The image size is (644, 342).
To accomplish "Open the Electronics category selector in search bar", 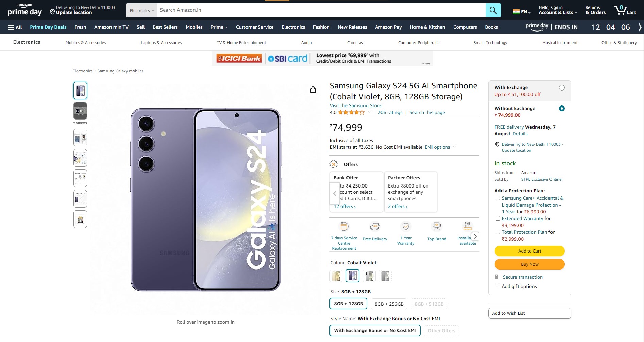I will pyautogui.click(x=141, y=10).
